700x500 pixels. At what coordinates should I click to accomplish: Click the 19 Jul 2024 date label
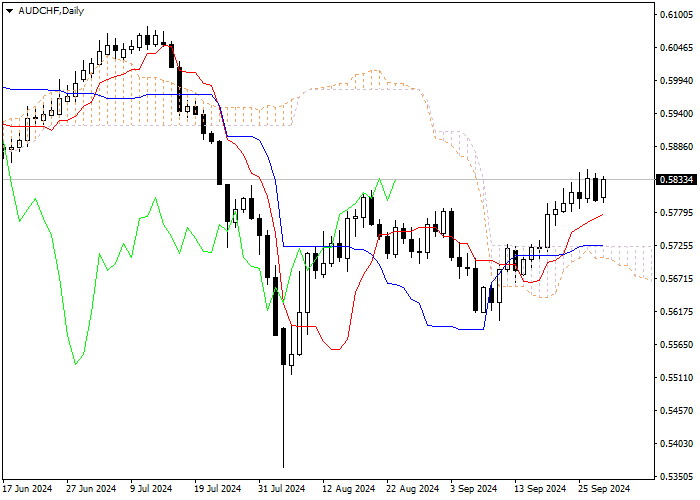[x=218, y=489]
